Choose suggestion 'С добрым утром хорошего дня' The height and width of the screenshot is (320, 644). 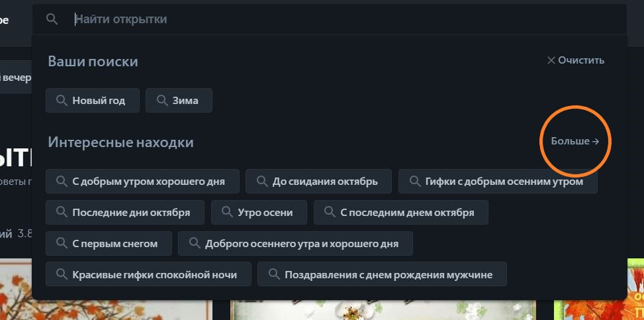pyautogui.click(x=142, y=181)
